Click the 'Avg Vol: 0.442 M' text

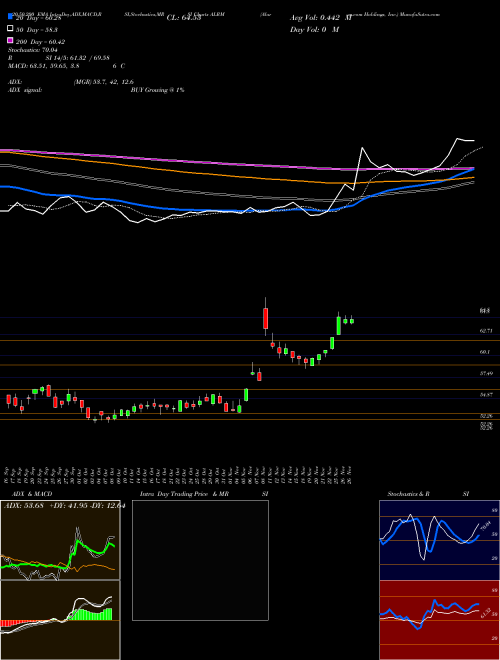(x=321, y=18)
